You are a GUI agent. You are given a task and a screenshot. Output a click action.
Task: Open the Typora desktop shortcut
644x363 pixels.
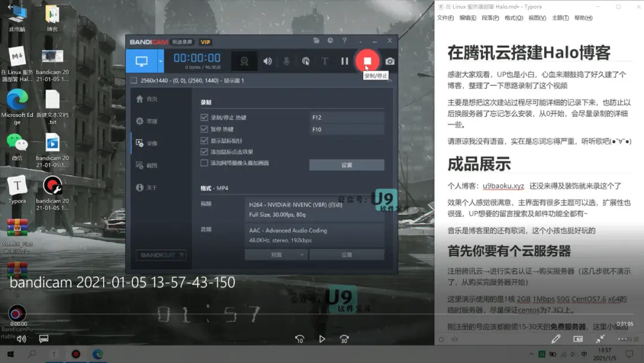tap(17, 190)
